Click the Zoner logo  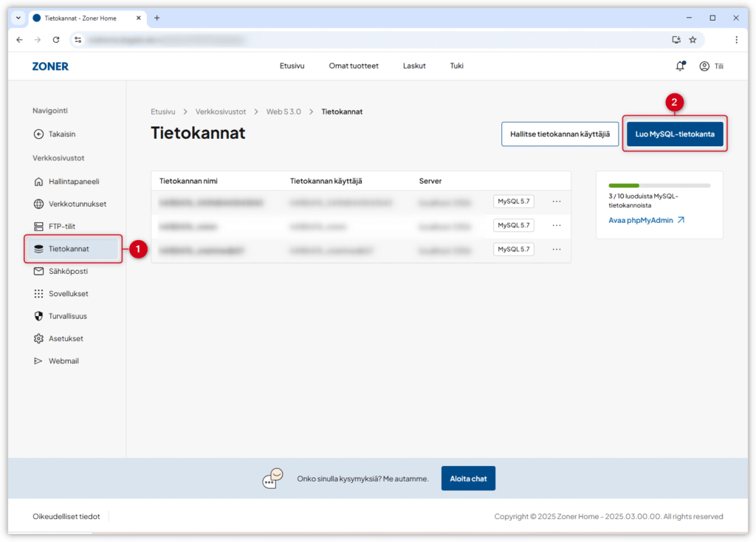[50, 66]
